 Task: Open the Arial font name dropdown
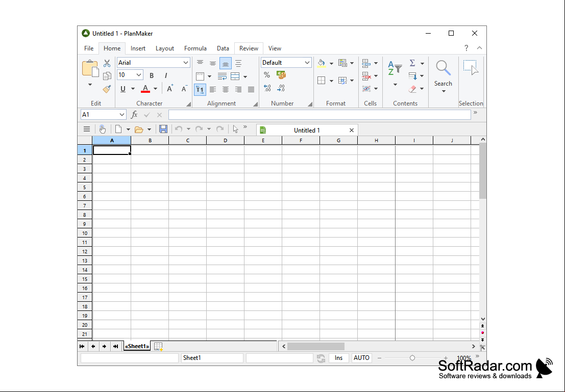click(186, 63)
